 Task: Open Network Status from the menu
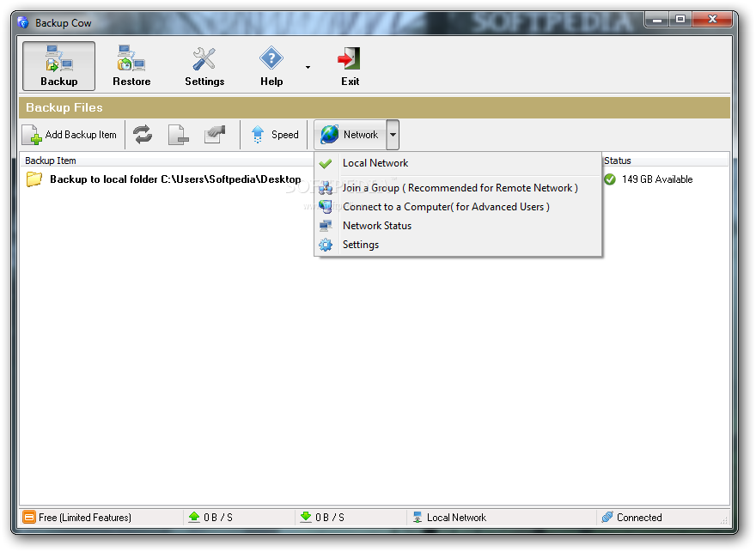tap(458, 226)
